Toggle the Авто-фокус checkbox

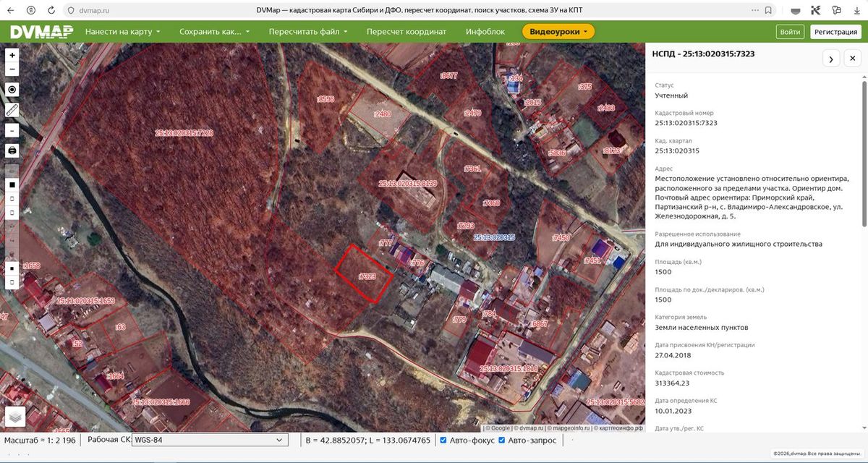[443, 440]
